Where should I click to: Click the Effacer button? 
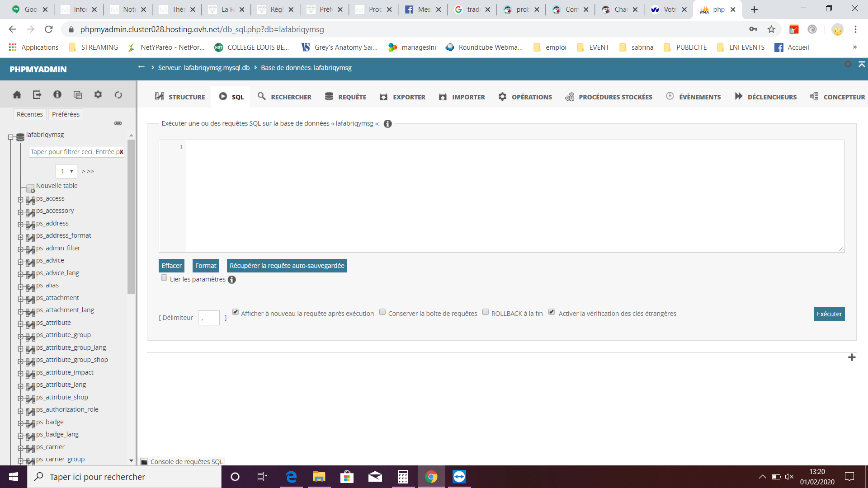(x=171, y=266)
